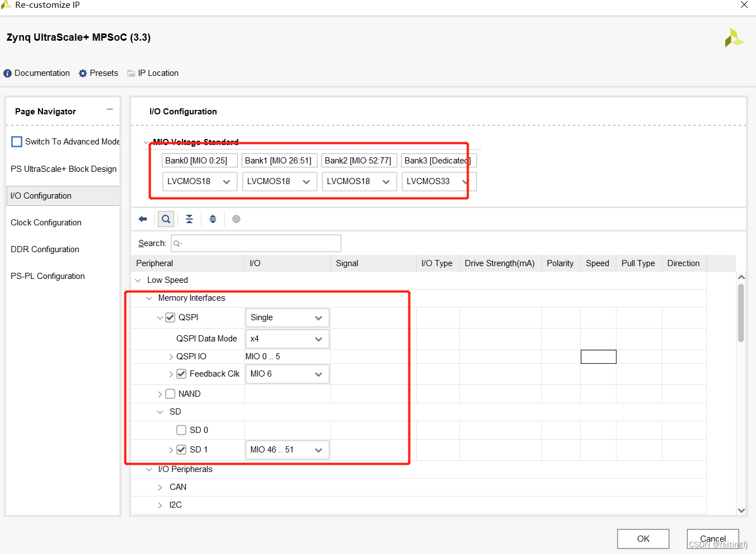Click the collapse all toolbar icon

190,219
